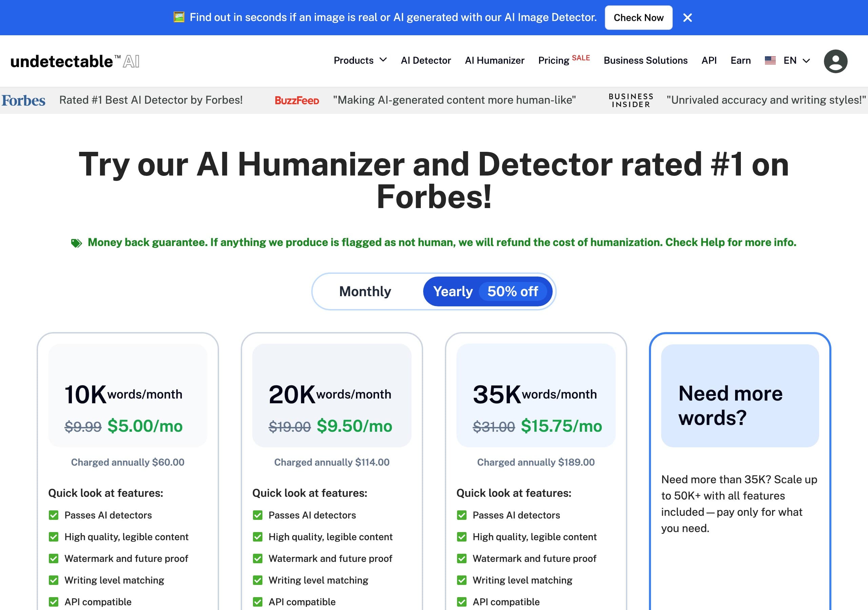Go to Pricing SALE page

coord(564,60)
